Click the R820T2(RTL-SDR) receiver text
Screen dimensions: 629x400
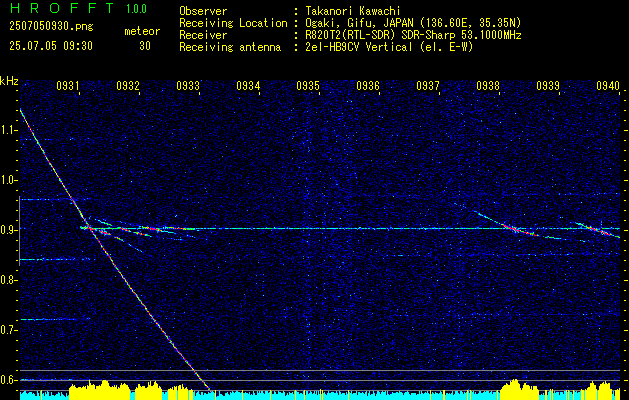[413, 35]
